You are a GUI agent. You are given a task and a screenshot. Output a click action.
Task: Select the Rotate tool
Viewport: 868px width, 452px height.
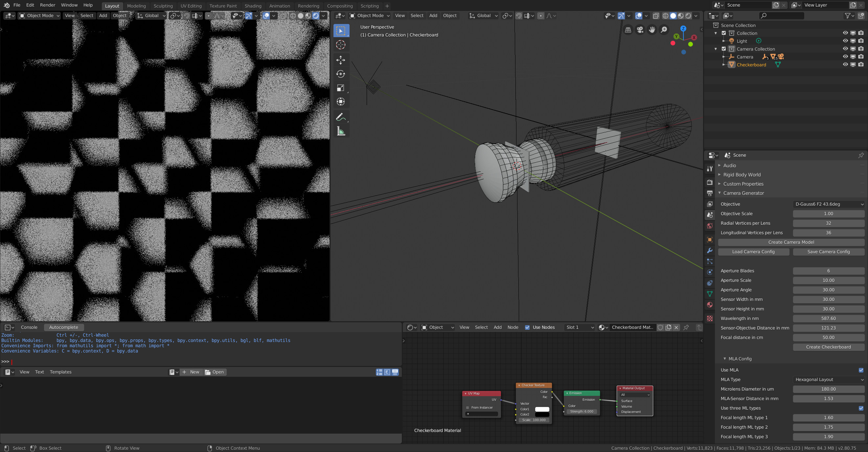click(x=341, y=74)
